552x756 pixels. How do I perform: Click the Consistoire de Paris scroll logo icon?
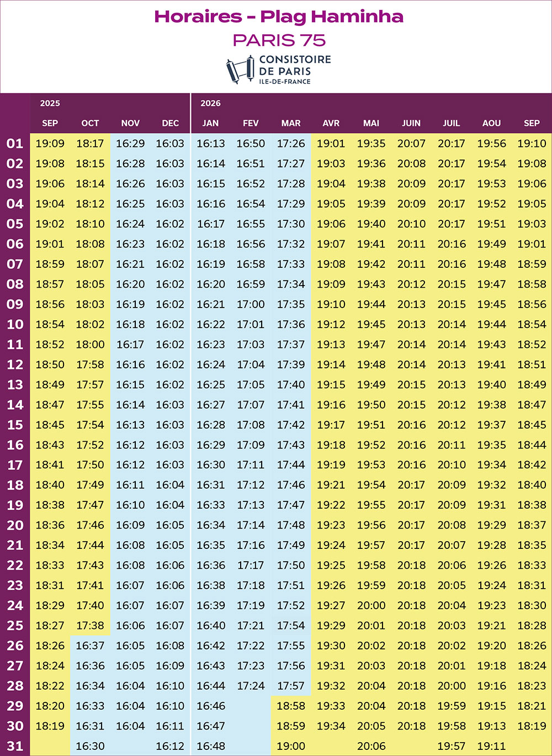(x=240, y=70)
